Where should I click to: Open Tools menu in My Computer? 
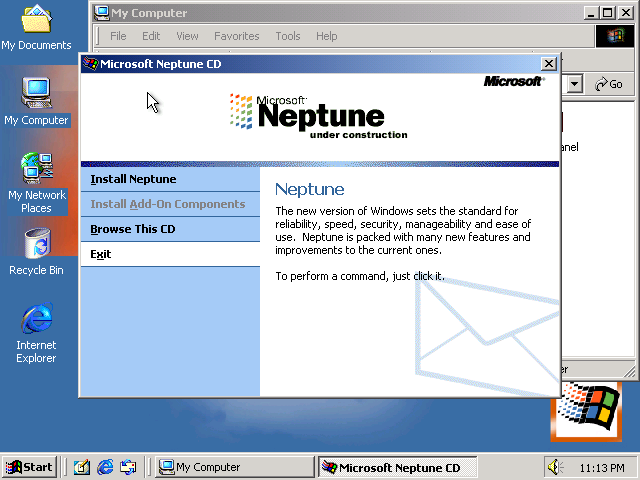pos(288,36)
